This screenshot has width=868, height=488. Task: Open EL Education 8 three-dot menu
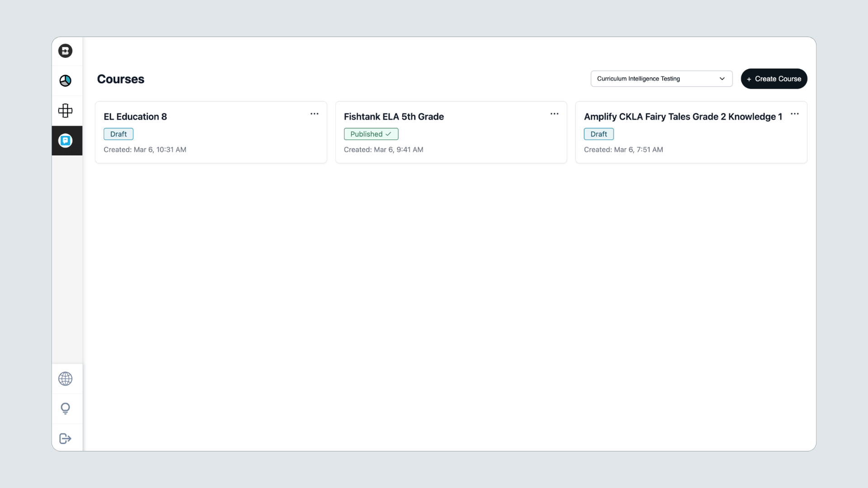314,114
